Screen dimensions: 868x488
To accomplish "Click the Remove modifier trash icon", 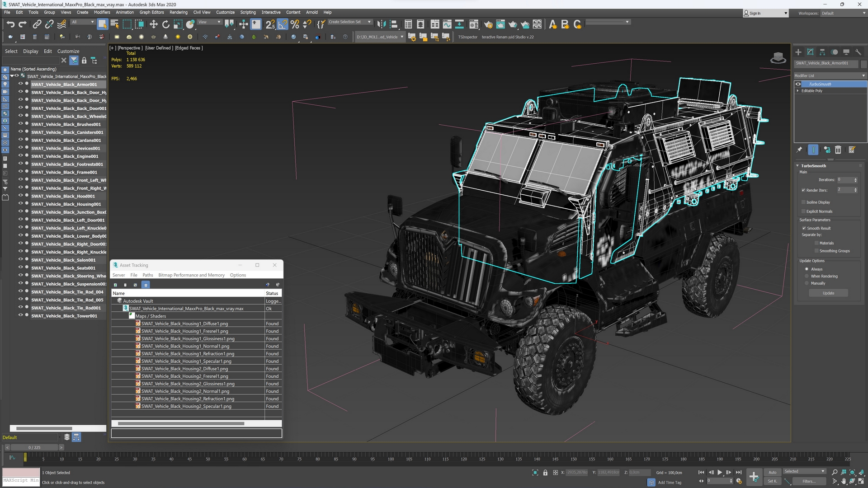I will 838,150.
